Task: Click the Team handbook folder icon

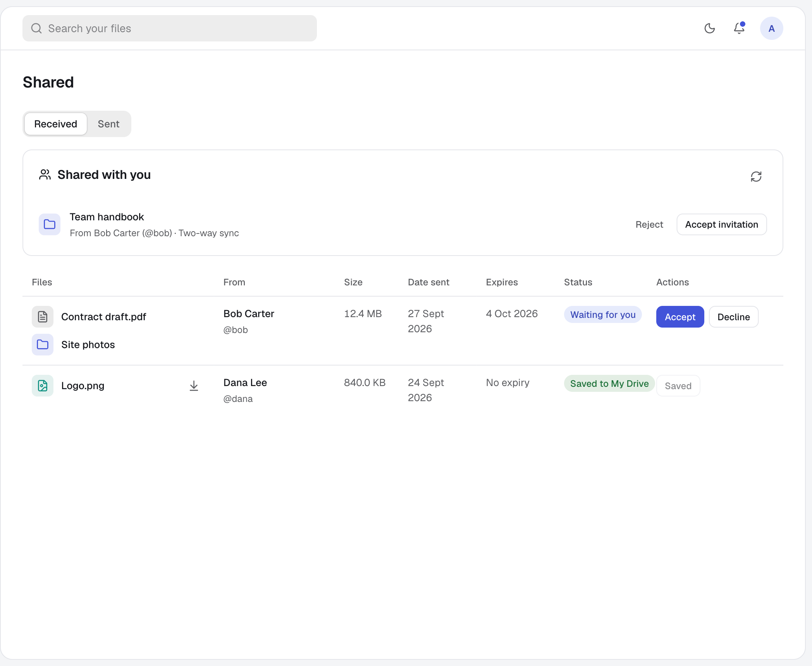Action: 50,224
